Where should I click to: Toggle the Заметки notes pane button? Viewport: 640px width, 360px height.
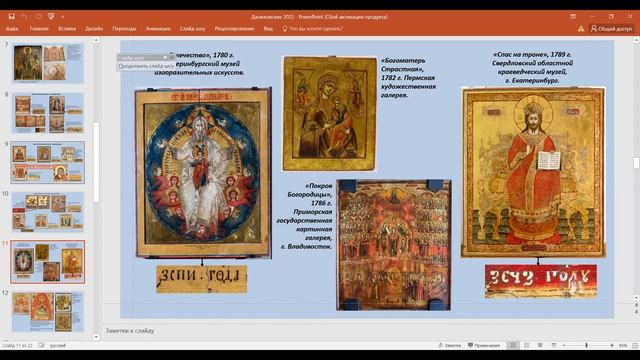(x=450, y=345)
